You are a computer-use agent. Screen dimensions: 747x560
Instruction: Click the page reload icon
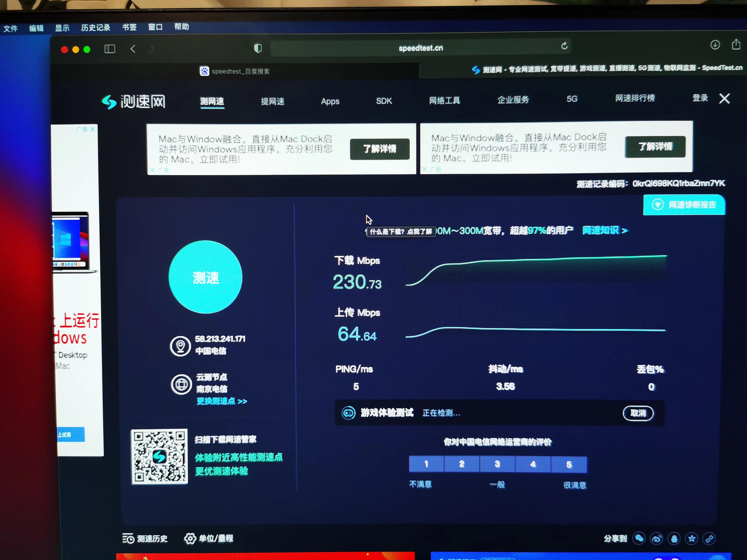(x=564, y=46)
